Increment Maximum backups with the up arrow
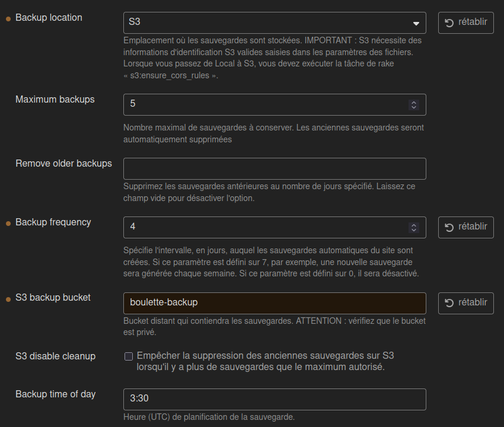504x427 pixels. (414, 102)
